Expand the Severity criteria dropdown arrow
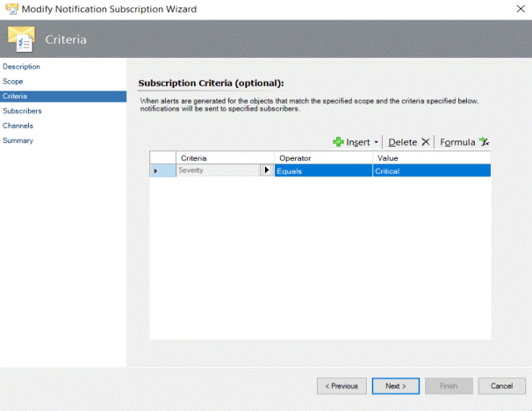The width and height of the screenshot is (532, 411). pos(268,171)
